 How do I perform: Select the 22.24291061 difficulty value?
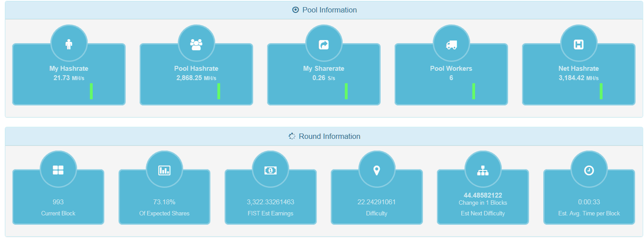pos(377,202)
